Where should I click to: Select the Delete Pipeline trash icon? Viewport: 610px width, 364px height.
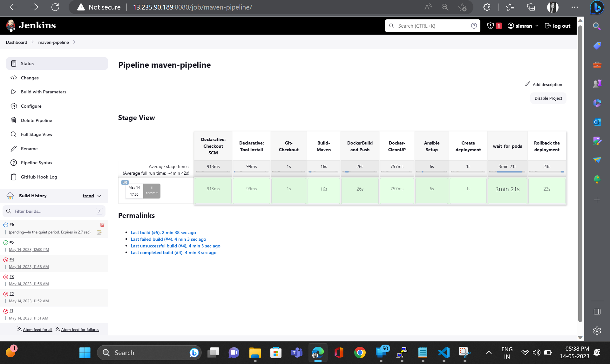14,120
